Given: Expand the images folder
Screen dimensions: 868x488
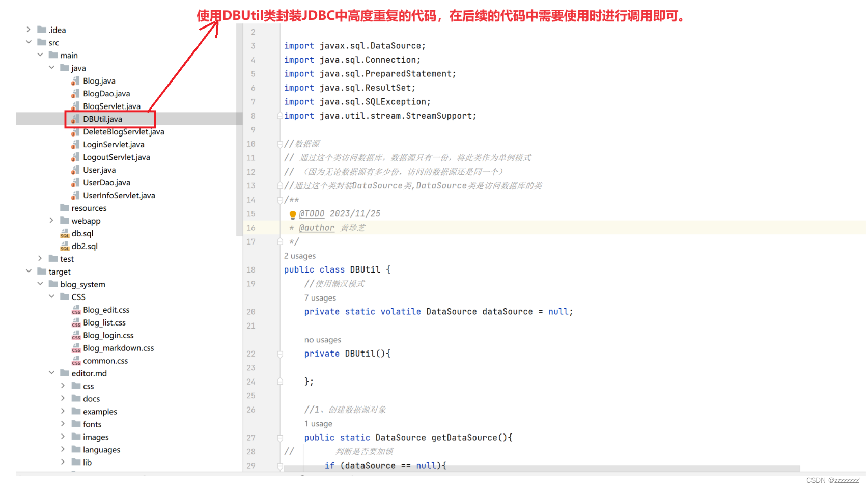Looking at the screenshot, I should pos(63,437).
